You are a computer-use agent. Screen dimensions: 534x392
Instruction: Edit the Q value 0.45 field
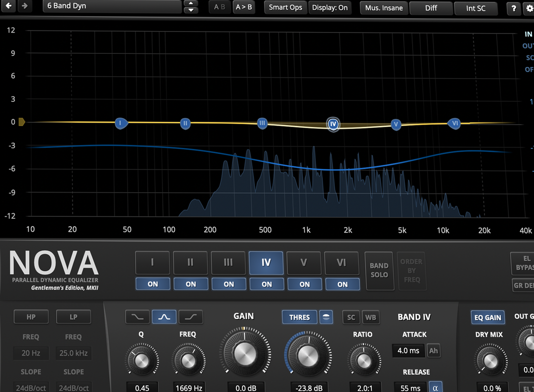(142, 388)
